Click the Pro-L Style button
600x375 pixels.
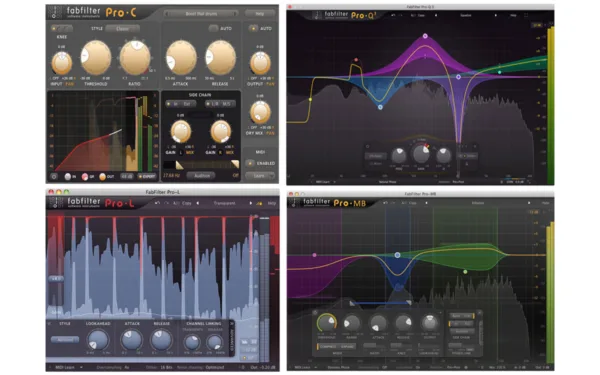click(65, 339)
